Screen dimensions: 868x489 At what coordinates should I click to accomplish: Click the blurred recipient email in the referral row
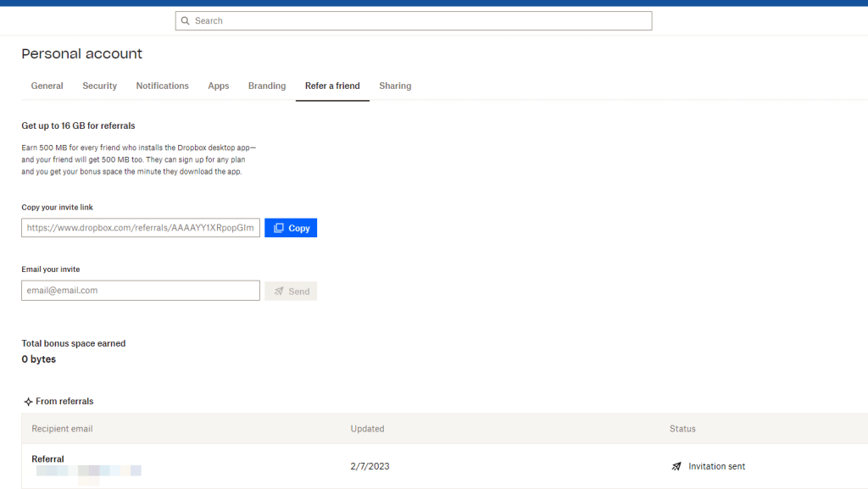point(89,472)
